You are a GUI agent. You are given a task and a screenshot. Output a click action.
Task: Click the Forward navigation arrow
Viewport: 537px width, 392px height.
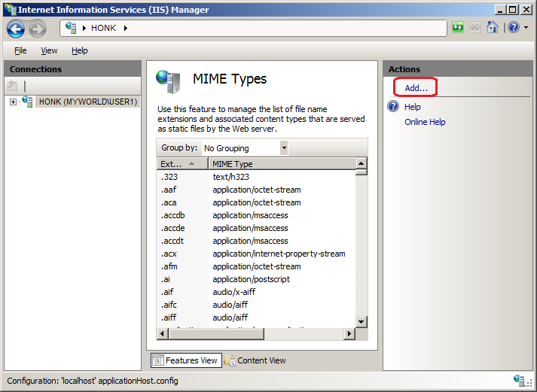[x=38, y=29]
